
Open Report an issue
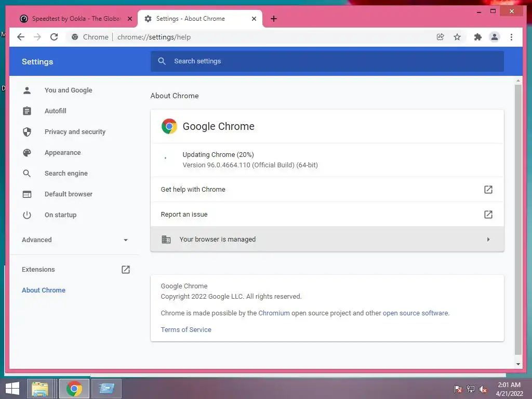pos(327,215)
